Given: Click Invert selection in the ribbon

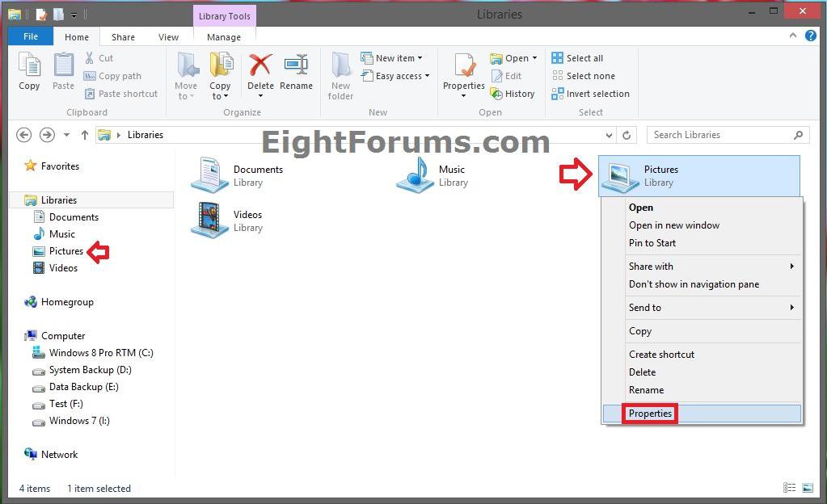Looking at the screenshot, I should (x=590, y=94).
